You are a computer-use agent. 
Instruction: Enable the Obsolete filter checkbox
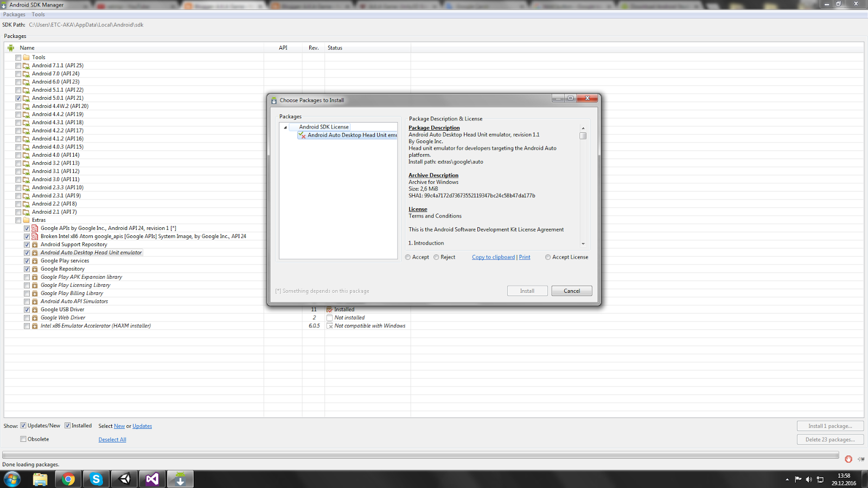[x=23, y=439]
